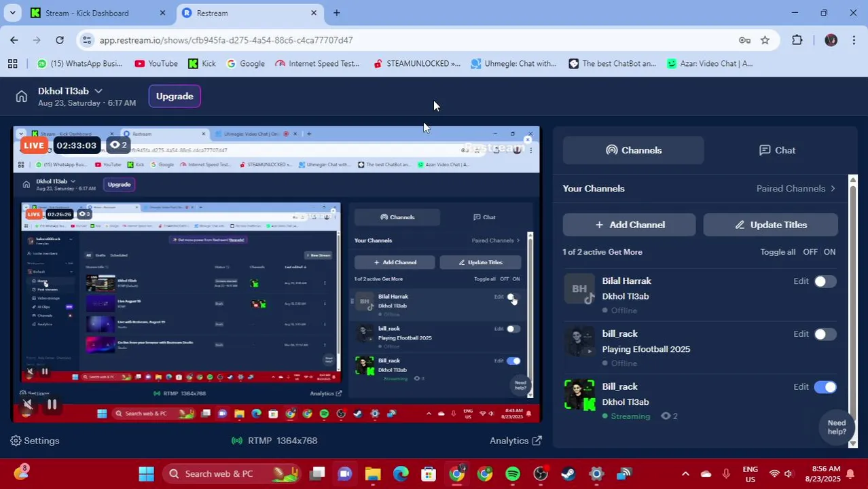Open the Windows Start menu
The height and width of the screenshot is (489, 868).
(146, 473)
